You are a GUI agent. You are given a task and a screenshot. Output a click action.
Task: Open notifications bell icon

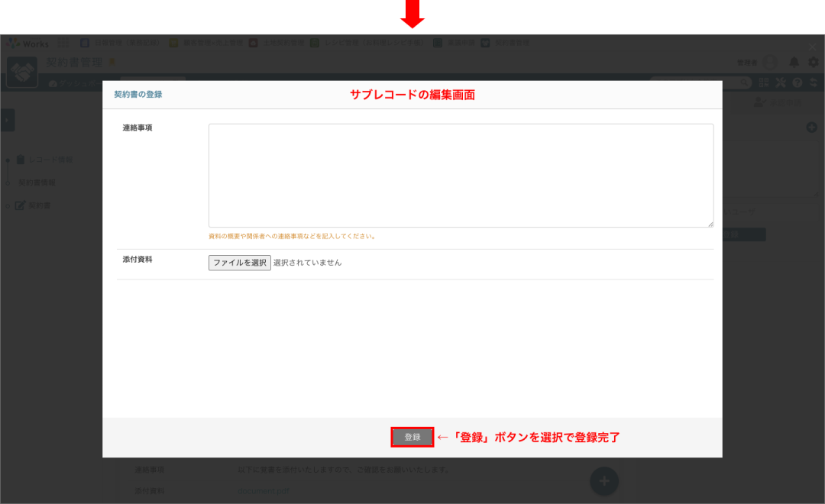click(794, 62)
